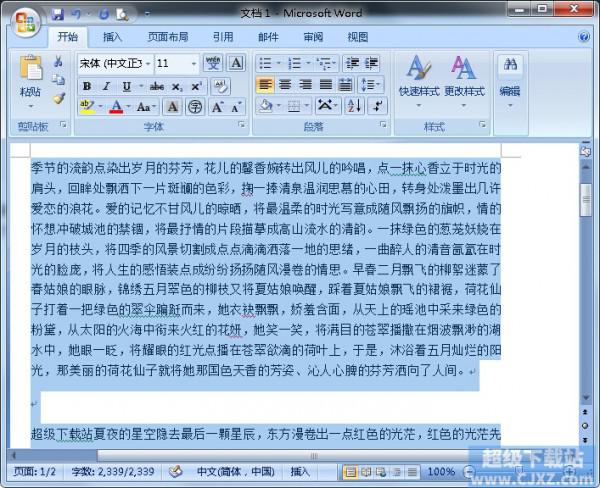Apply character shading icon
600x488 pixels.
click(x=173, y=107)
